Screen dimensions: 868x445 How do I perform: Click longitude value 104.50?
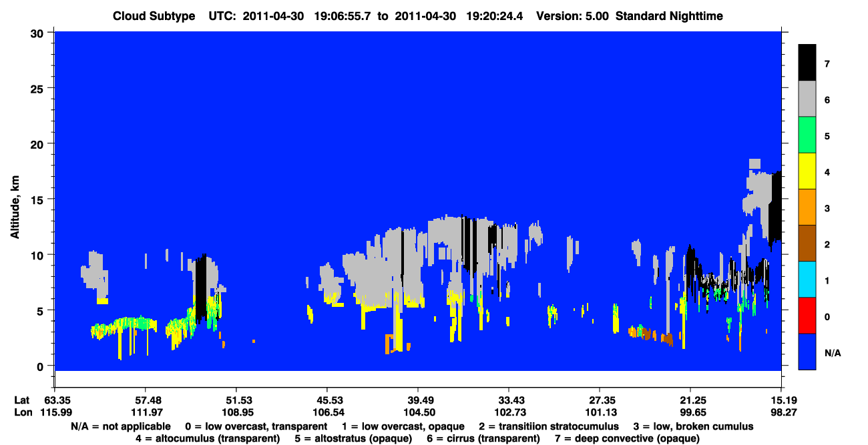point(417,413)
